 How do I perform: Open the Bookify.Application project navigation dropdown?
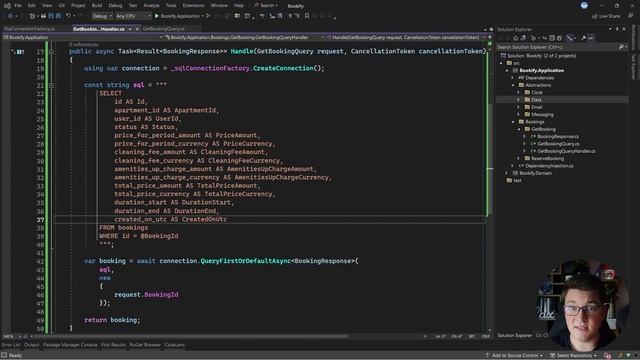(x=83, y=37)
